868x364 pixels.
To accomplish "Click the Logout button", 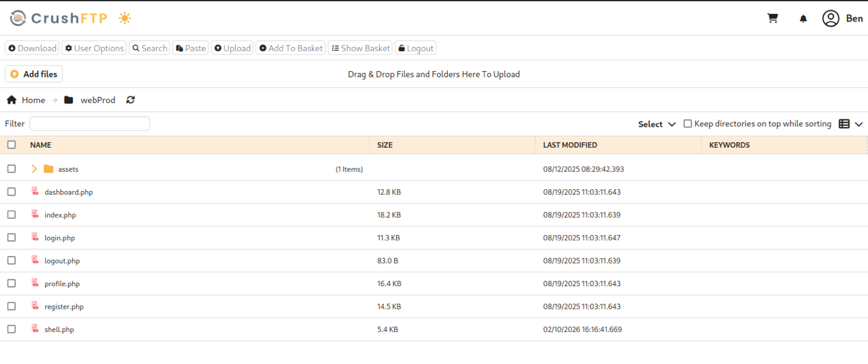I will coord(416,48).
